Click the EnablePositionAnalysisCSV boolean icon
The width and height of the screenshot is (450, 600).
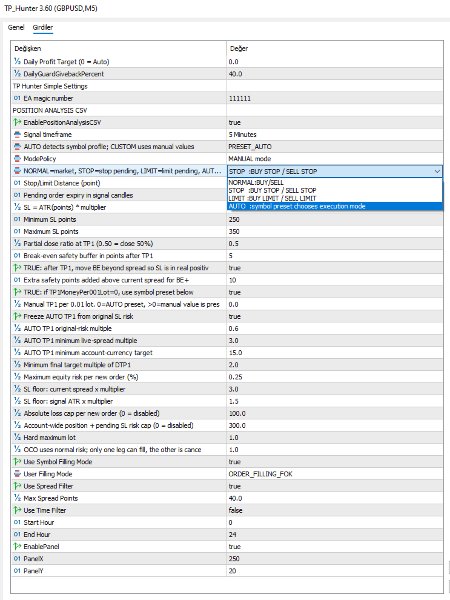(17, 122)
